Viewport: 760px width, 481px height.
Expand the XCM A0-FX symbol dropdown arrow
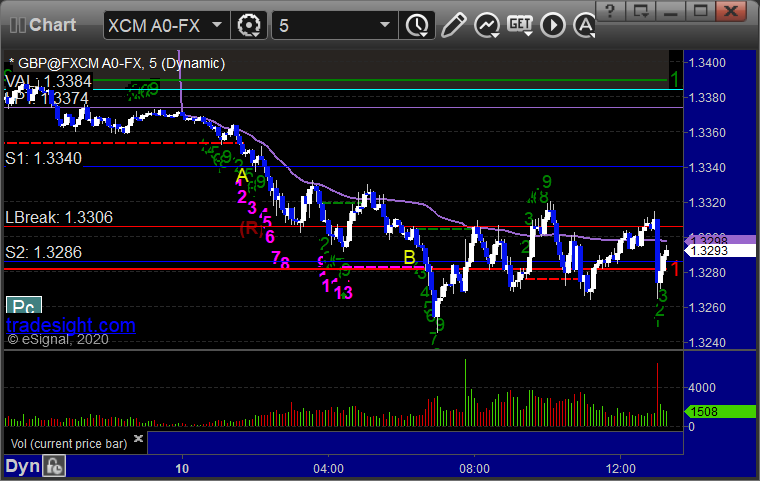click(217, 25)
